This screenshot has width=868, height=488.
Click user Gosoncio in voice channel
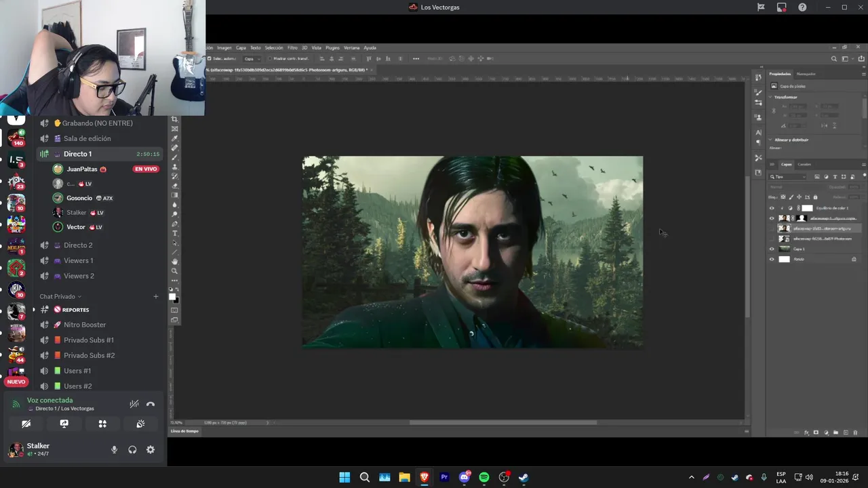[106, 198]
